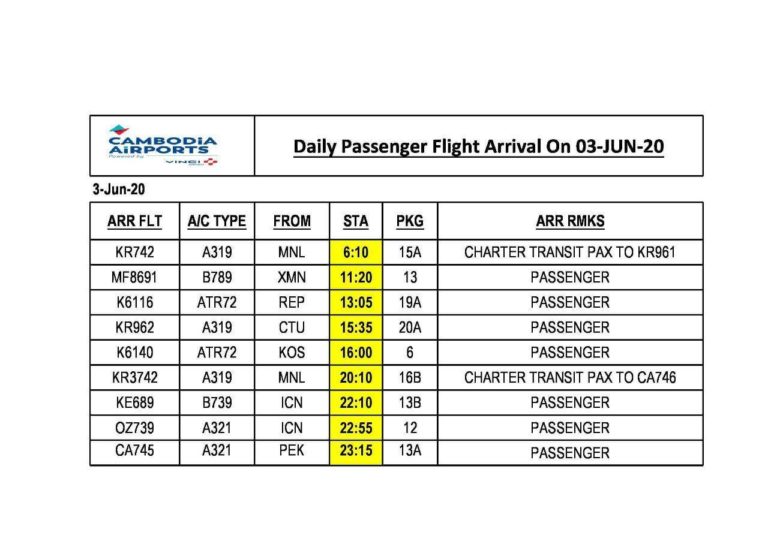Click the PKG column header
Screen dimensions: 768x535
(x=410, y=221)
